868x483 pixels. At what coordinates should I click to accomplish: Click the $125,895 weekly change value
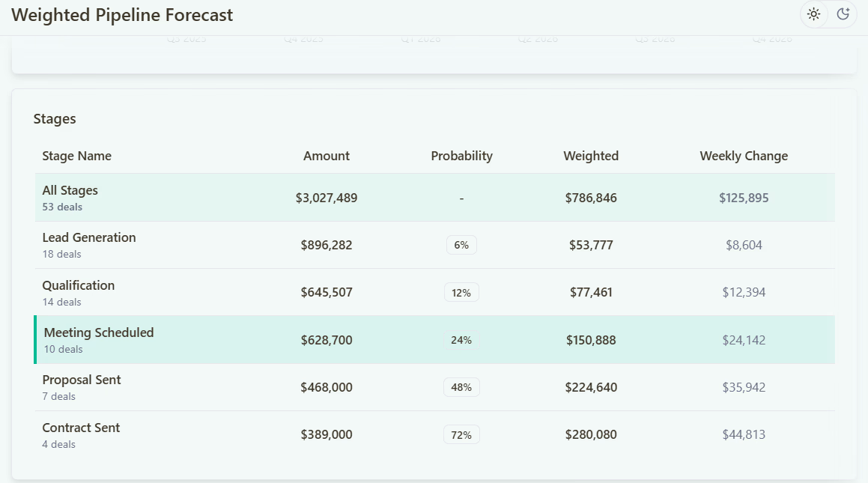[x=744, y=197]
